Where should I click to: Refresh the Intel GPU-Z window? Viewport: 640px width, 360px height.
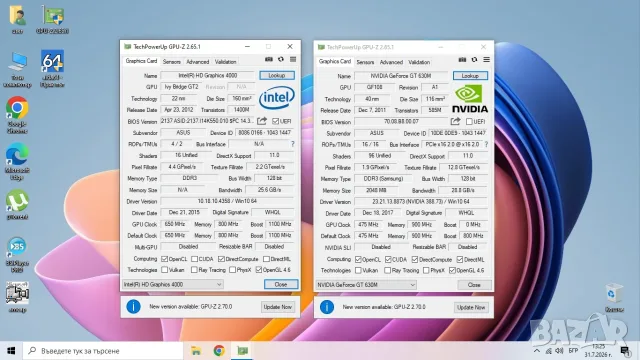(281, 59)
